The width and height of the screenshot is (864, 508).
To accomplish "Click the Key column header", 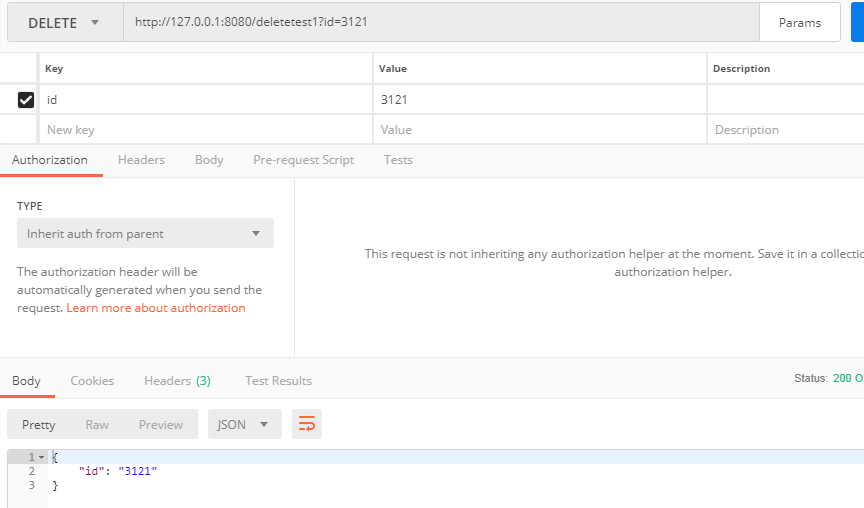I will click(54, 68).
